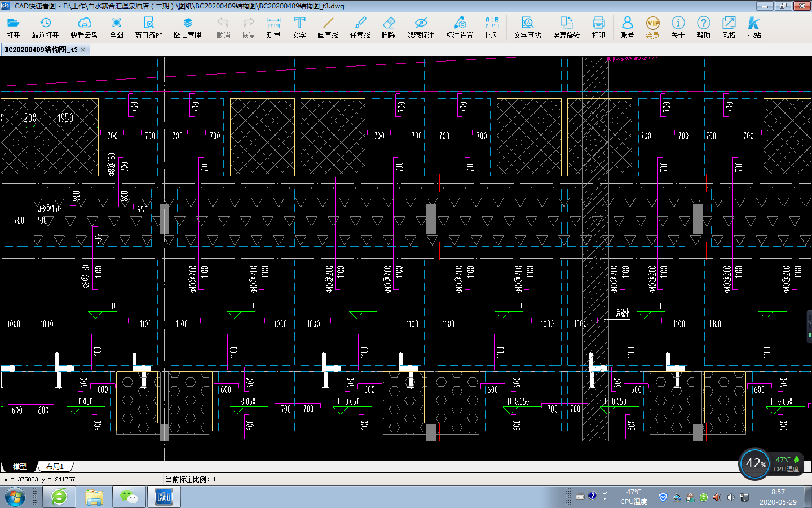Launch the 360 browser from the taskbar
Screen dimensions: 812x508
point(59,497)
